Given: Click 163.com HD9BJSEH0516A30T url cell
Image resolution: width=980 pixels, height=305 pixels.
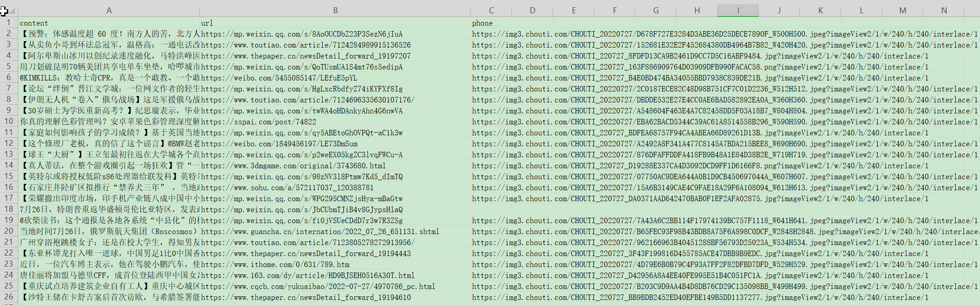Looking at the screenshot, I should coord(335,275).
